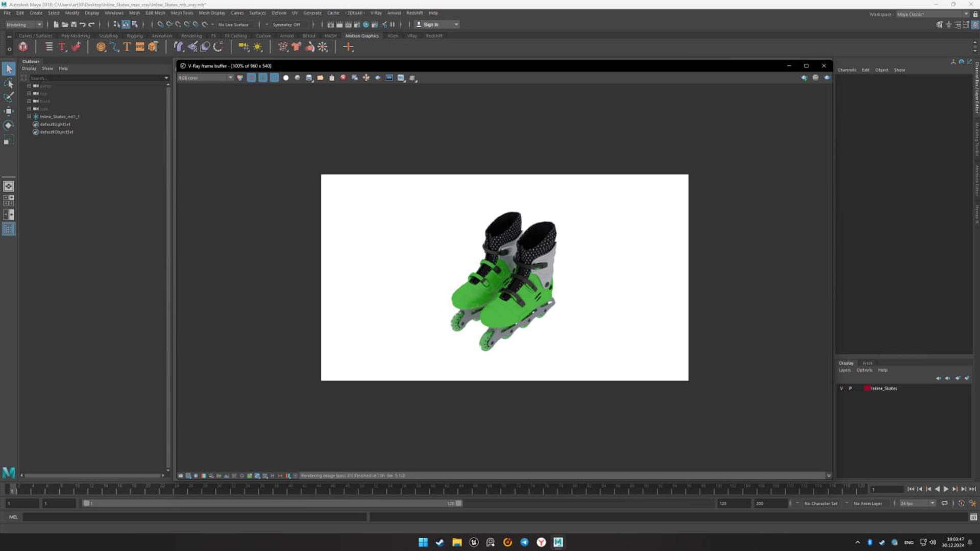Toggle the green channel button in V-Ray frame buffer

[x=263, y=78]
